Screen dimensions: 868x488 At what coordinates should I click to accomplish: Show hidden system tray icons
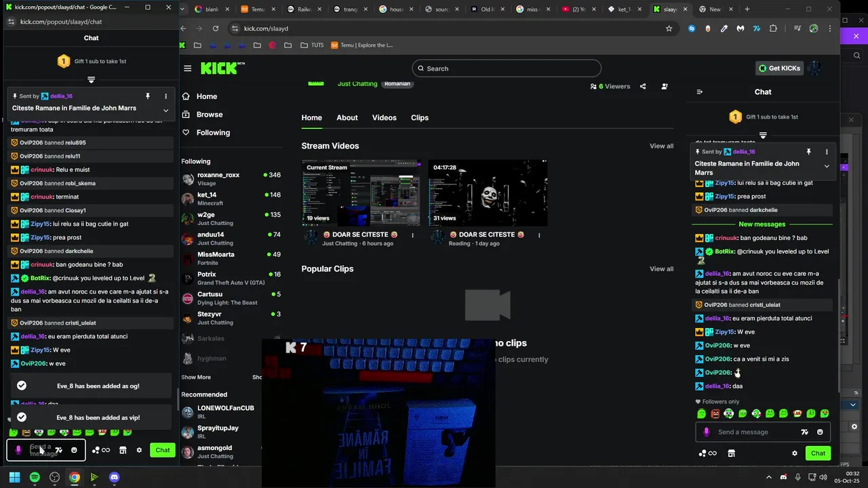pos(768,477)
